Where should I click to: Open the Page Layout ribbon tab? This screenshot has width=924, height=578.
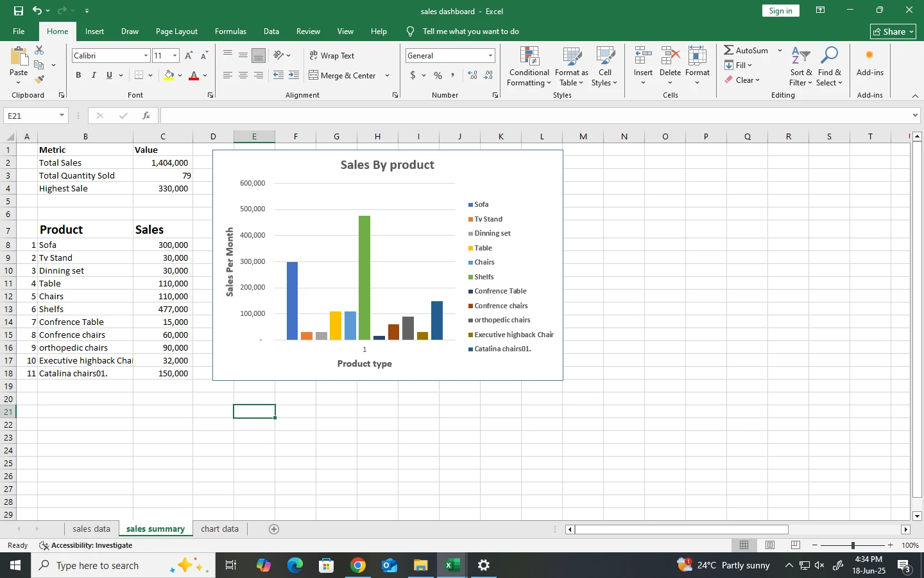176,31
